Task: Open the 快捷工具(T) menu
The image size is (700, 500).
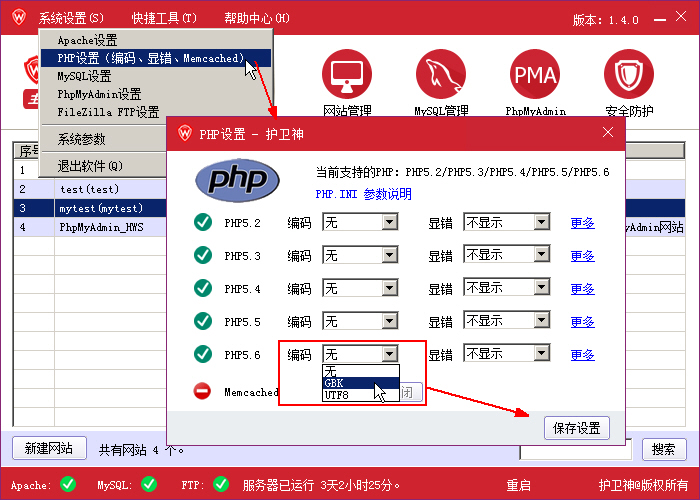Action: (164, 18)
